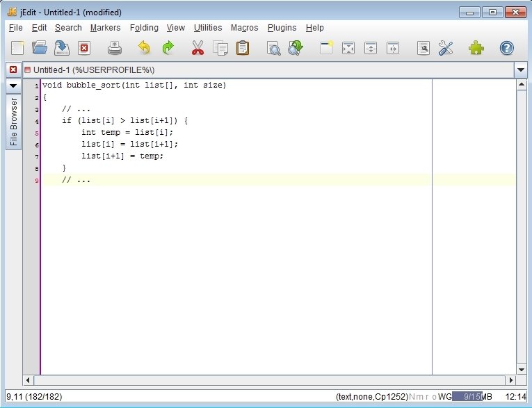Click on line 'int temp = list[i];'
The image size is (532, 408).
127,133
